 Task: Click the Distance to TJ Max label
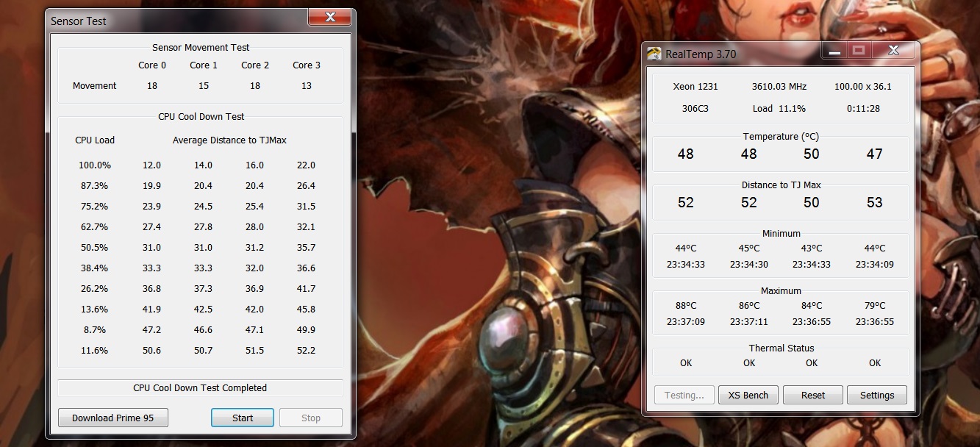click(x=781, y=185)
